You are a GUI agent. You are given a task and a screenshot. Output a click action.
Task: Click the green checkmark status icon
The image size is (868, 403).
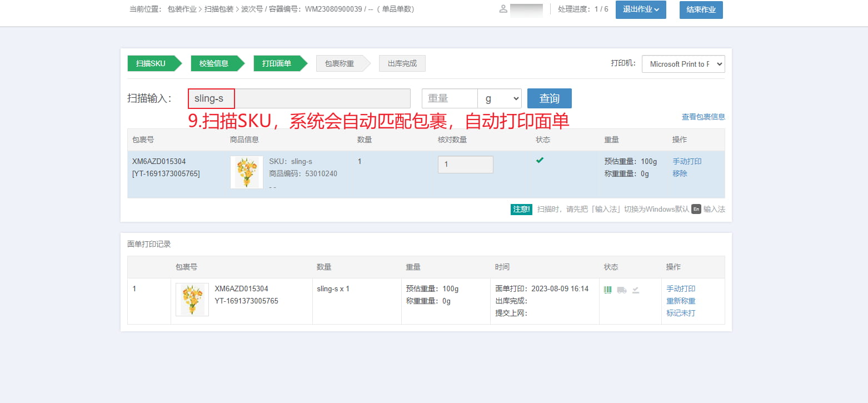click(540, 161)
